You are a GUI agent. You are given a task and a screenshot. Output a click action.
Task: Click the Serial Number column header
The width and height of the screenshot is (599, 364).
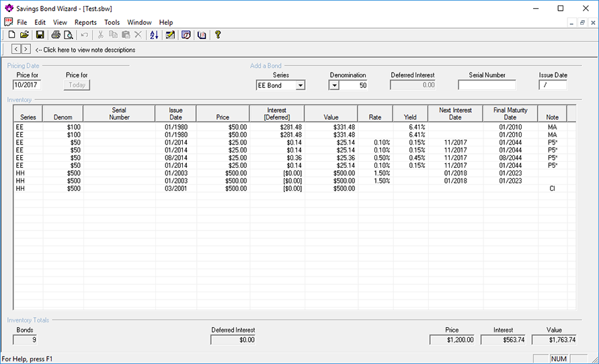click(x=119, y=113)
